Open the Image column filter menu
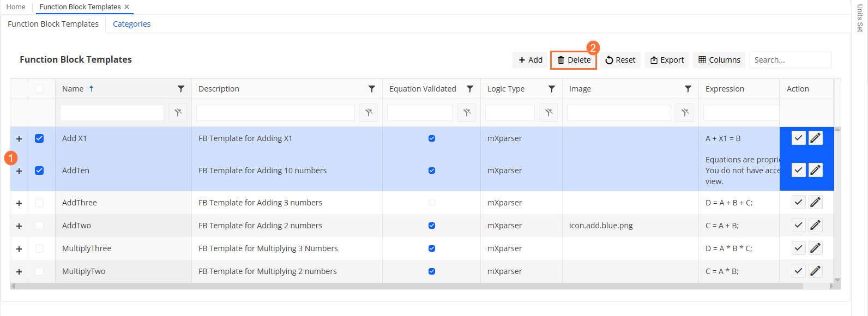 [x=688, y=89]
